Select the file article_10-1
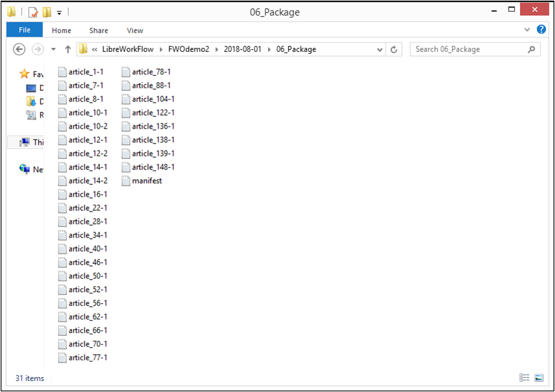Viewport: 555px width, 392px height. click(83, 112)
